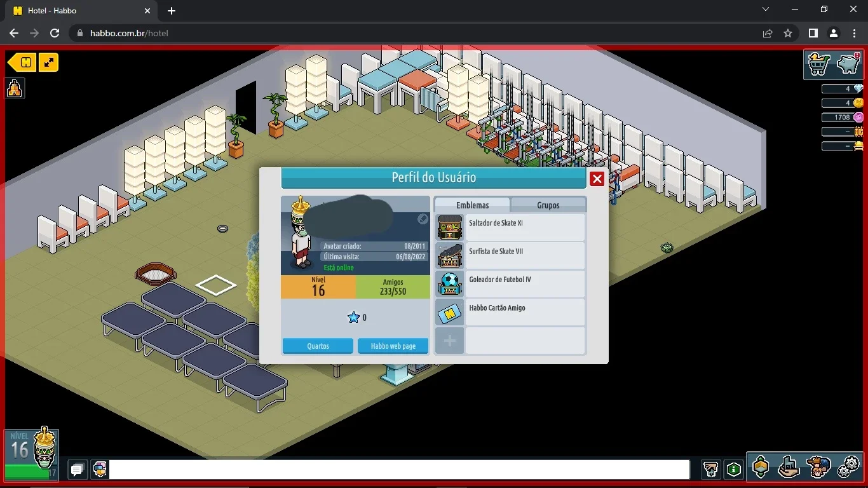Open the user's Quartos list
Screen dimensions: 868x488
point(318,346)
